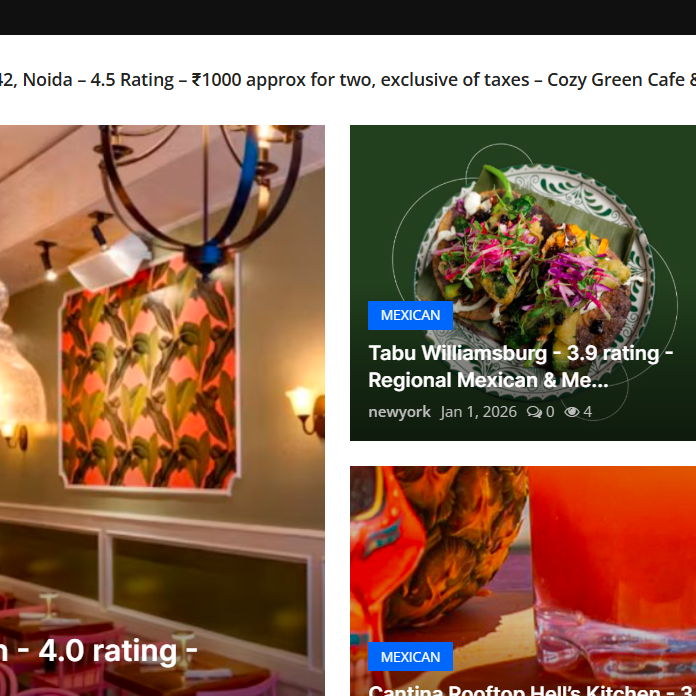This screenshot has width=696, height=696.
Task: Click the comments bubble icon on Tabu card
Action: [x=534, y=412]
